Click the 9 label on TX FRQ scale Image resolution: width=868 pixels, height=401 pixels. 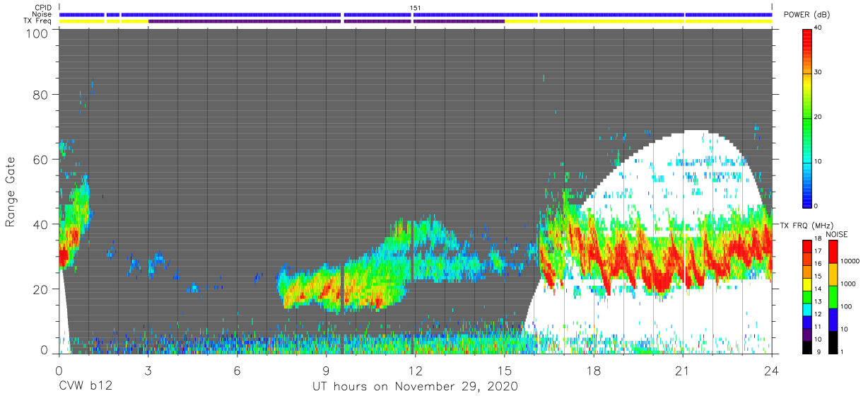pos(818,351)
